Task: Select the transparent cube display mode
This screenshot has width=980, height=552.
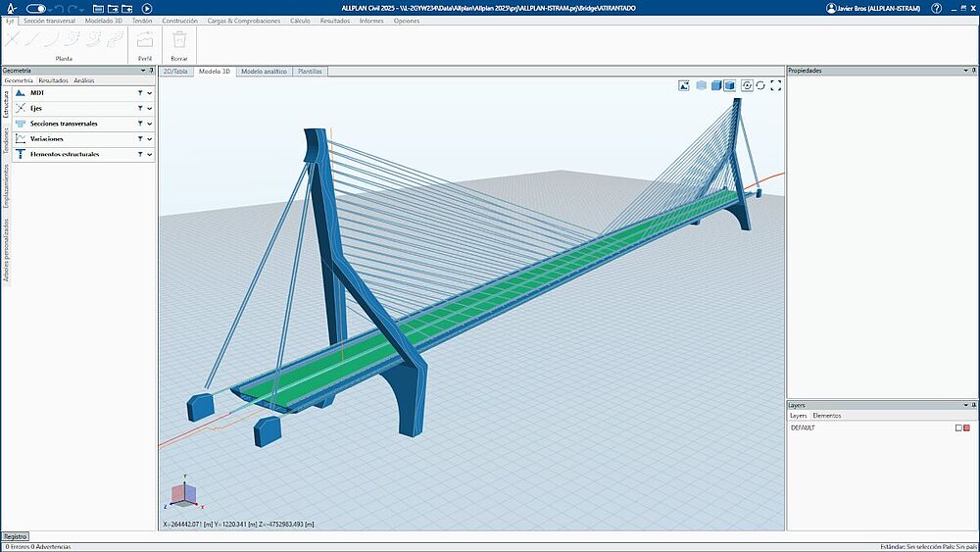Action: (702, 85)
